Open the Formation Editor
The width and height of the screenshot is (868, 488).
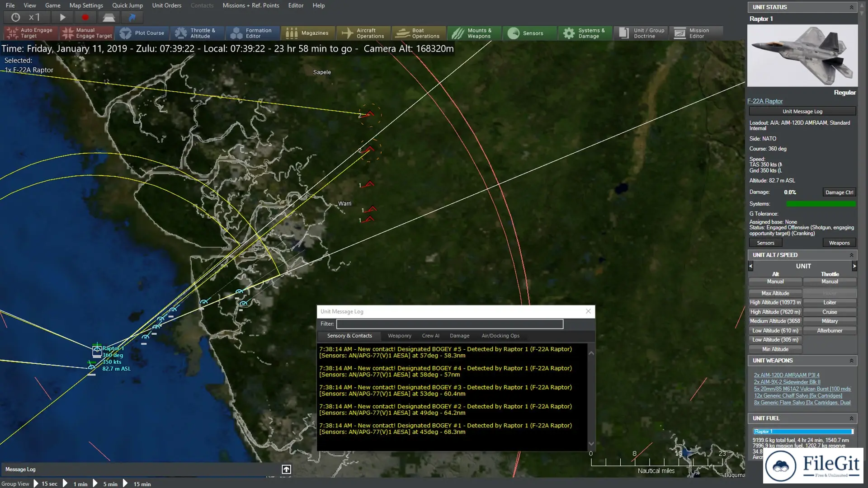[x=253, y=33]
